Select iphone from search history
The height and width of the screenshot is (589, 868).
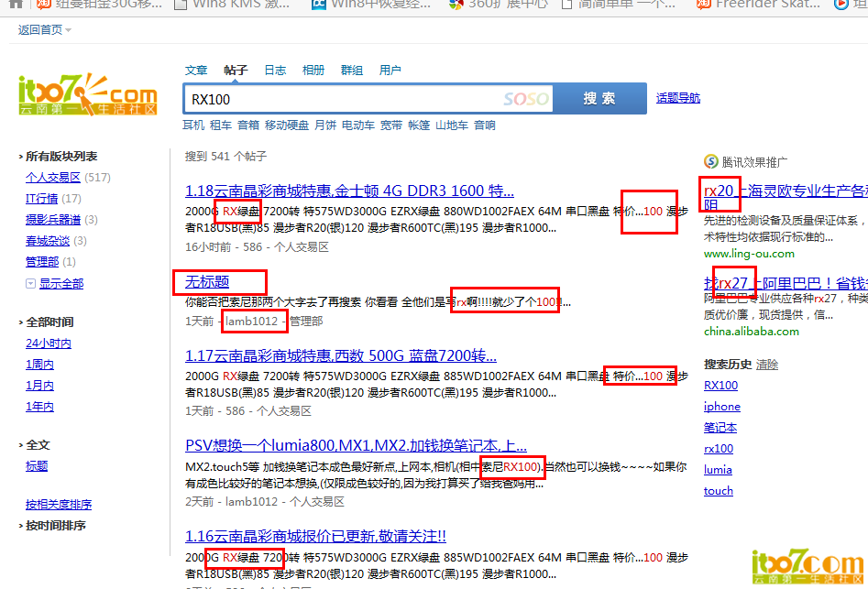[722, 407]
